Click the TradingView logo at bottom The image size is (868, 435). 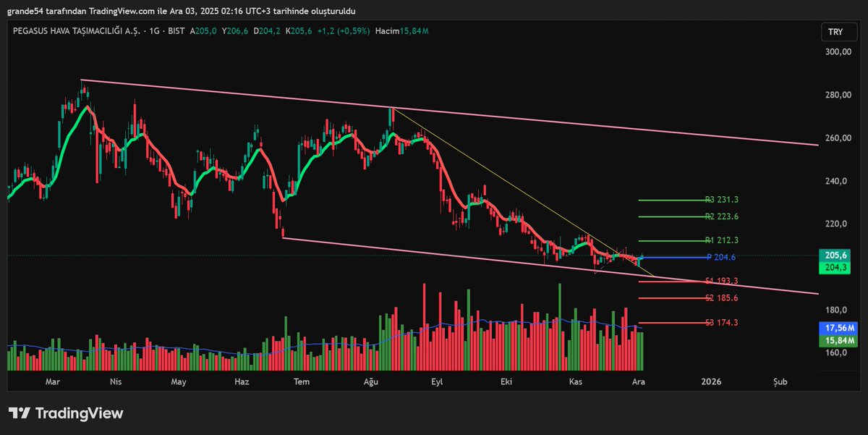pyautogui.click(x=66, y=413)
